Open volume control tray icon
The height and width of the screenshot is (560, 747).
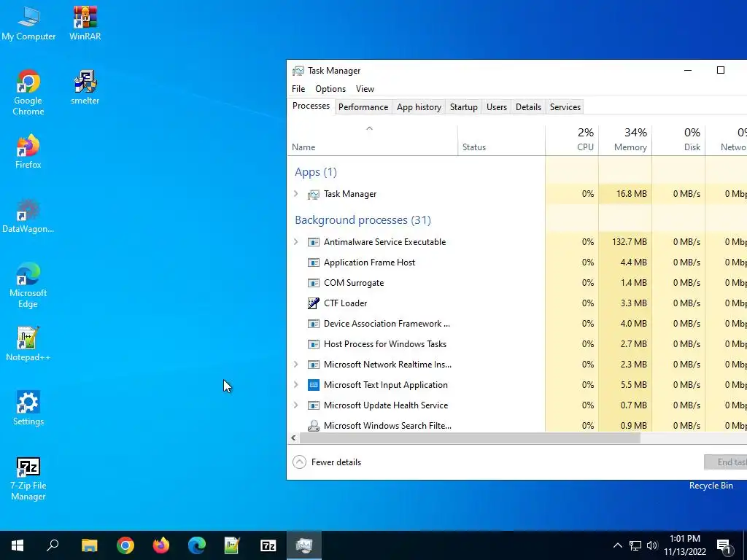click(652, 545)
